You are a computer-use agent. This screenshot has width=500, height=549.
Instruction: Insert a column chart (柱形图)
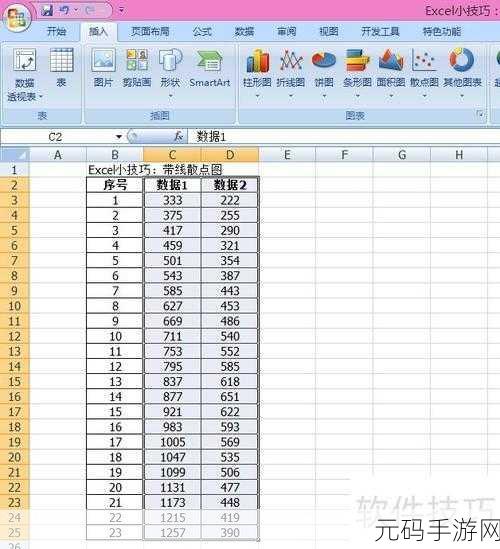coord(257,74)
